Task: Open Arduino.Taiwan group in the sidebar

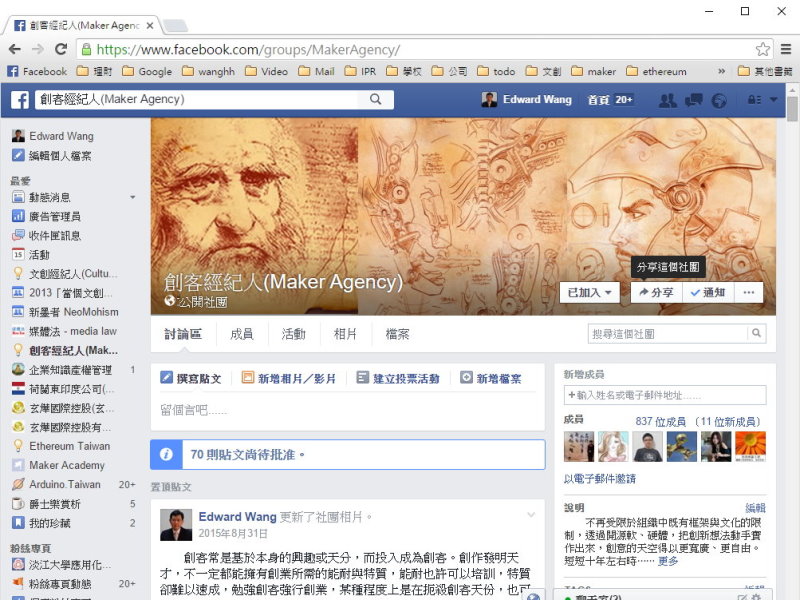Action: pyautogui.click(x=57, y=484)
